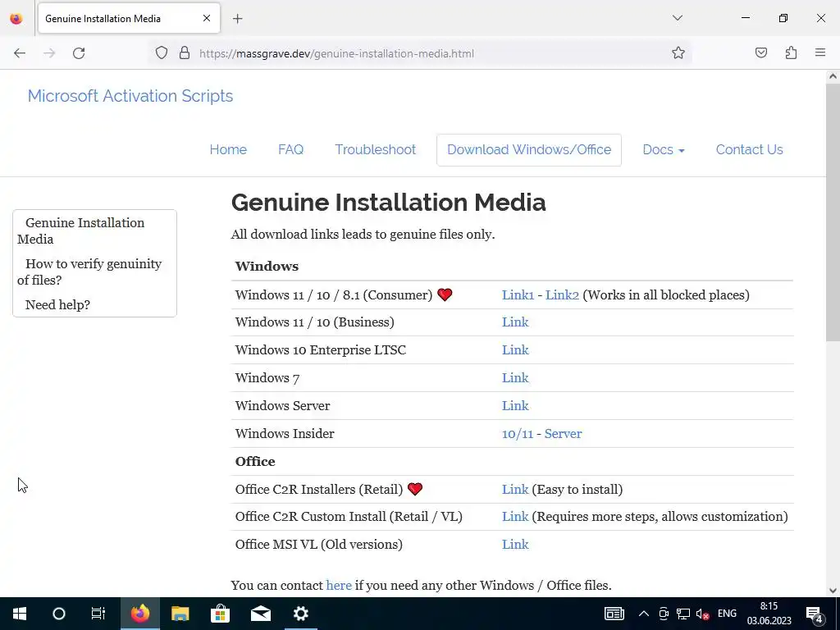This screenshot has width=840, height=630.
Task: Jump to Need help? sidebar entry
Action: pyautogui.click(x=58, y=305)
